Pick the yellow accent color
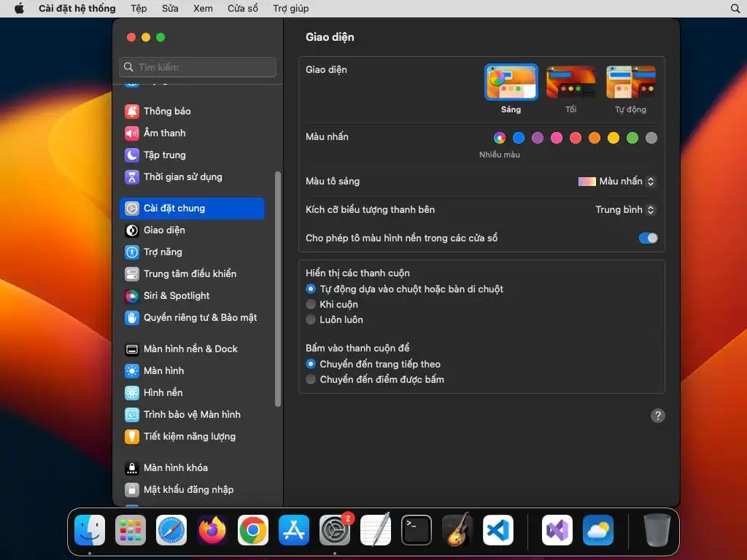747x560 pixels. (613, 138)
